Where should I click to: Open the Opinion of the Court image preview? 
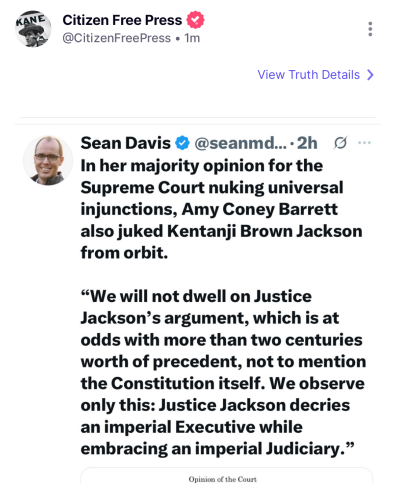tap(226, 476)
